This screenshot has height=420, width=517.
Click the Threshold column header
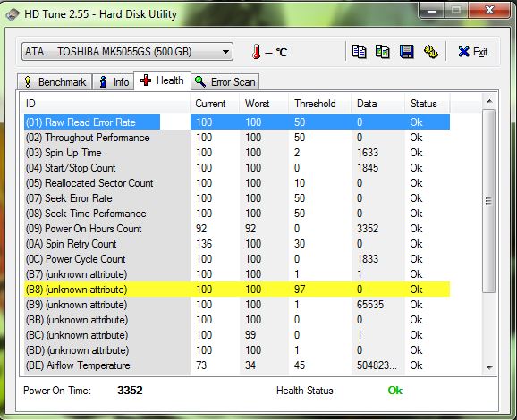tap(315, 104)
